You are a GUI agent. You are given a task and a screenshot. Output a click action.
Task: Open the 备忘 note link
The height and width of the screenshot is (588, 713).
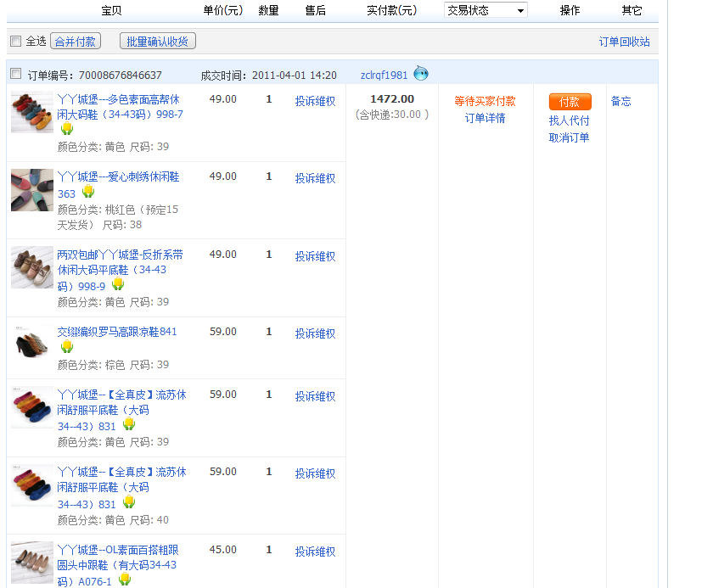point(620,101)
